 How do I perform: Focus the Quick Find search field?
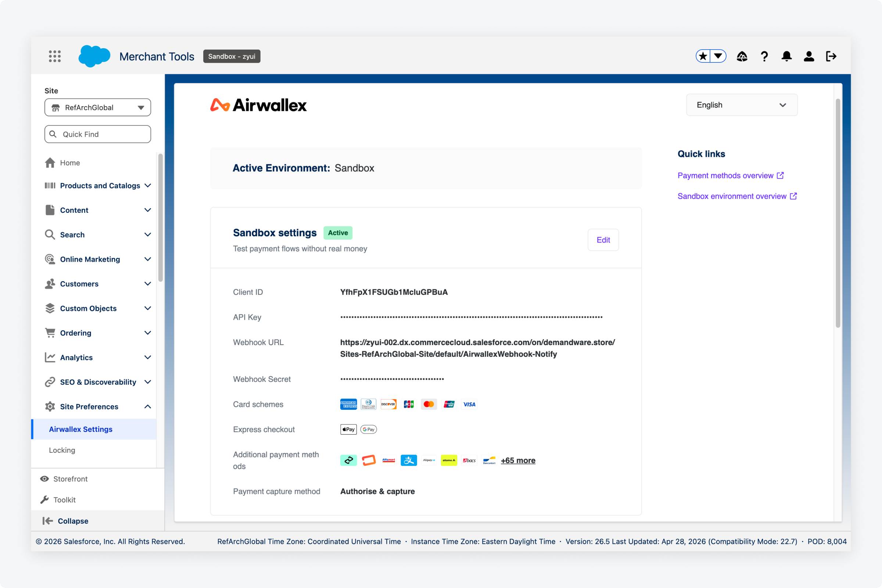(x=97, y=134)
